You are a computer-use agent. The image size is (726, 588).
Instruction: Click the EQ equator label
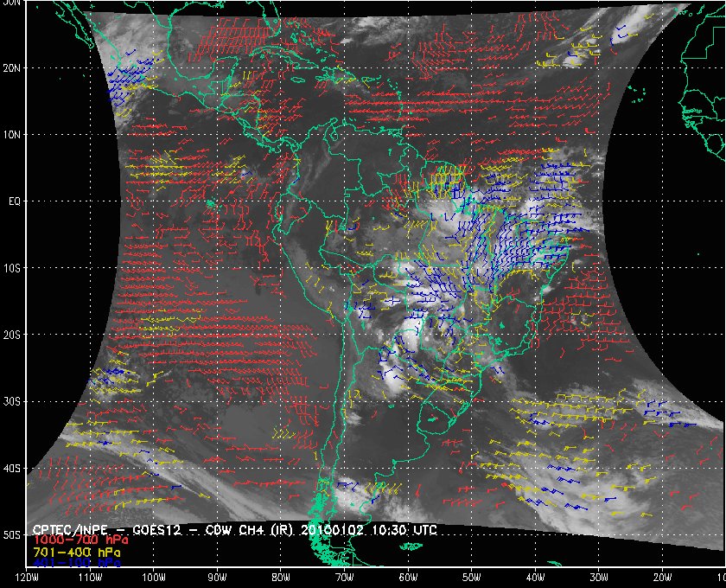pos(15,201)
